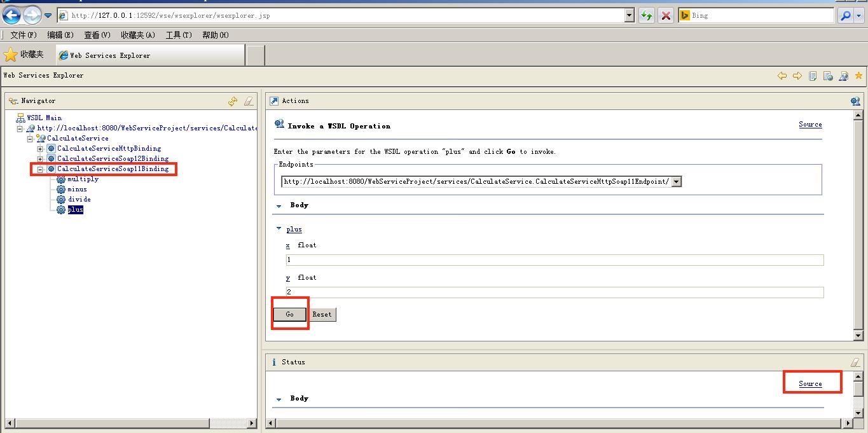Image resolution: width=868 pixels, height=433 pixels.
Task: Click the Clear eraser icon in Navigator header
Action: (249, 101)
